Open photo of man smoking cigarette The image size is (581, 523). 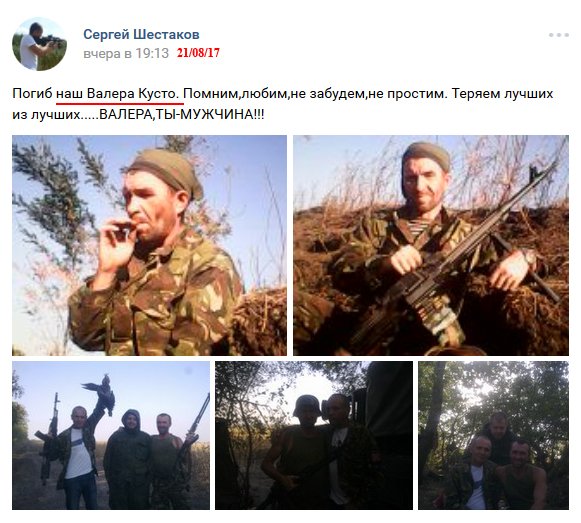click(x=149, y=245)
